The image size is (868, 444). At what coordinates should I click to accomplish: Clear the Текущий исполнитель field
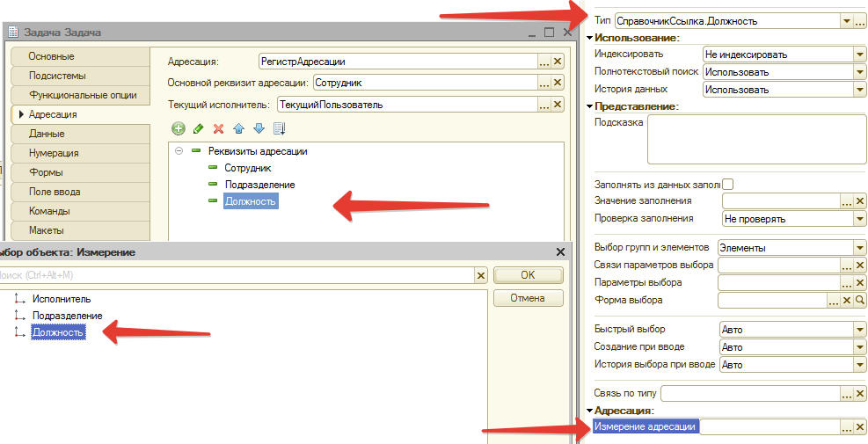pos(558,104)
